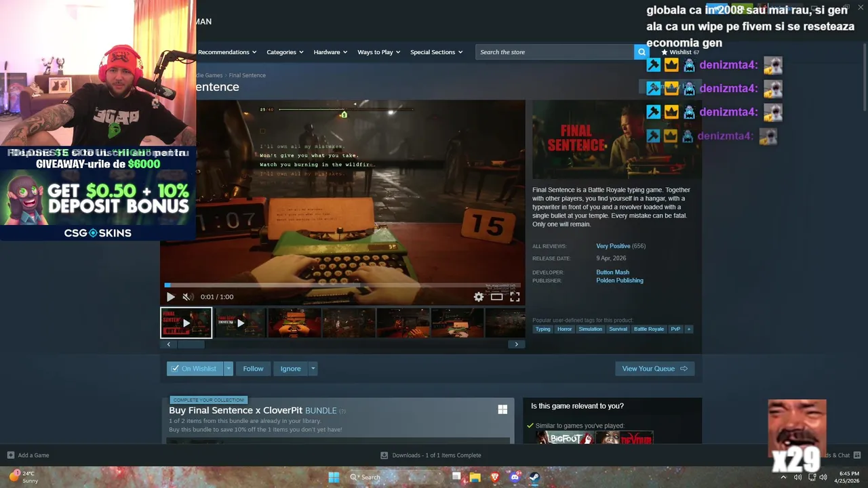Toggle theater mode on video player
This screenshot has width=868, height=488.
tap(497, 297)
